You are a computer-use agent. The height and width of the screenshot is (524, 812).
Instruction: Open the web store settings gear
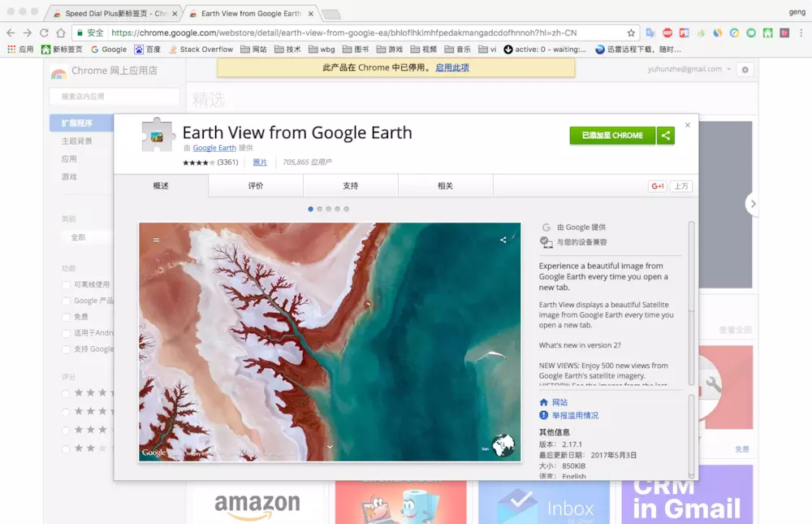point(745,69)
